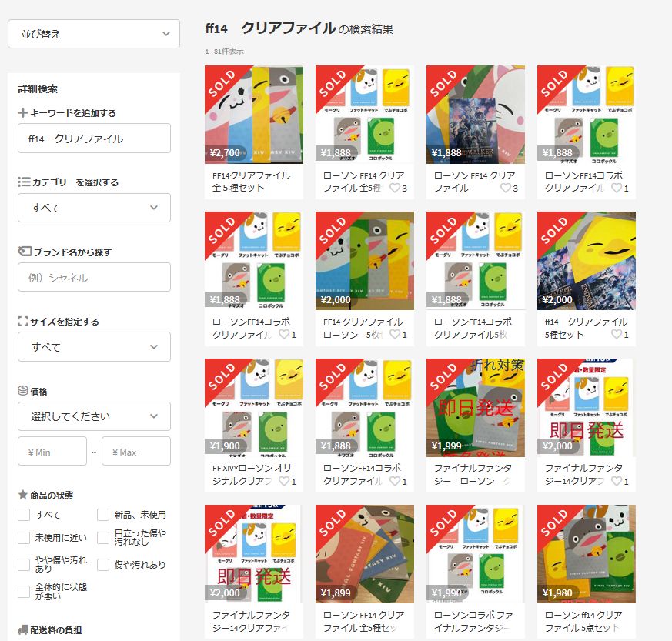Enable the 未使用に近い checkbox
672x641 pixels.
24,538
